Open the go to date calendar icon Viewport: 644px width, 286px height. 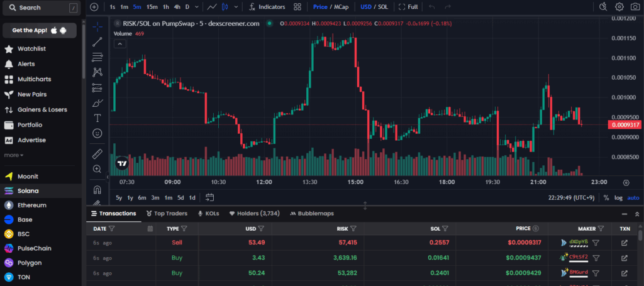[x=210, y=197]
